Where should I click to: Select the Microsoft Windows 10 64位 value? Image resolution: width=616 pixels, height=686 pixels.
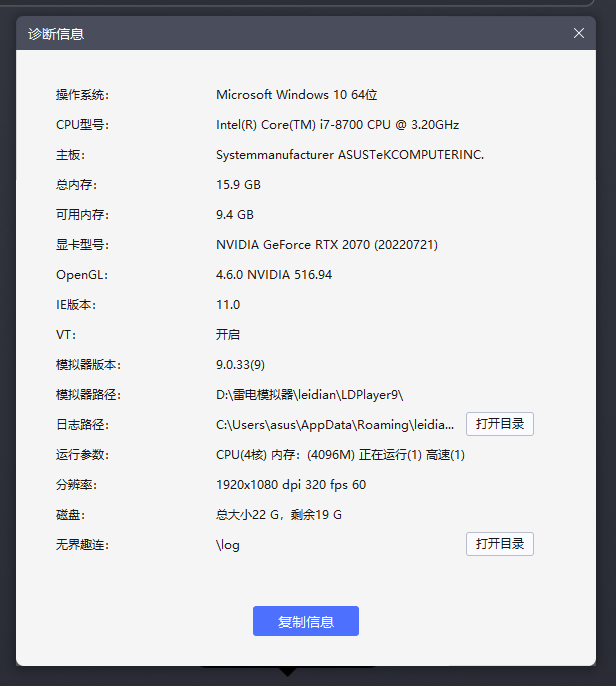tap(297, 95)
